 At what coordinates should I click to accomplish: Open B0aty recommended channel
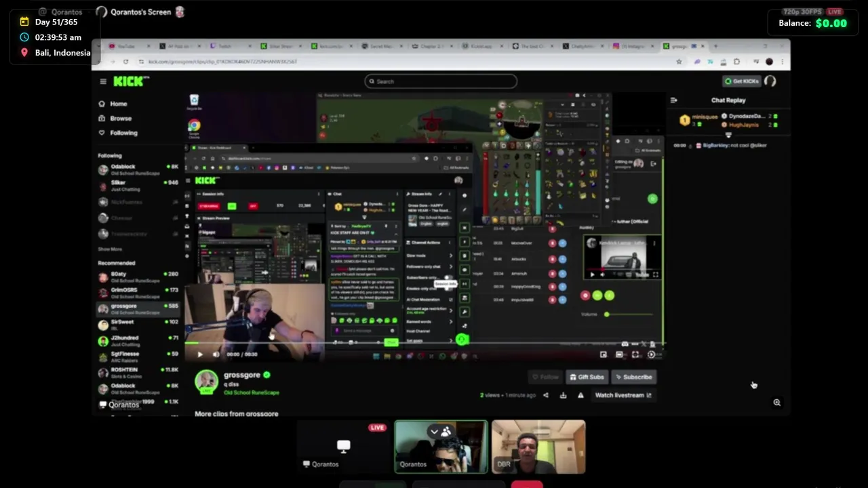pos(139,277)
